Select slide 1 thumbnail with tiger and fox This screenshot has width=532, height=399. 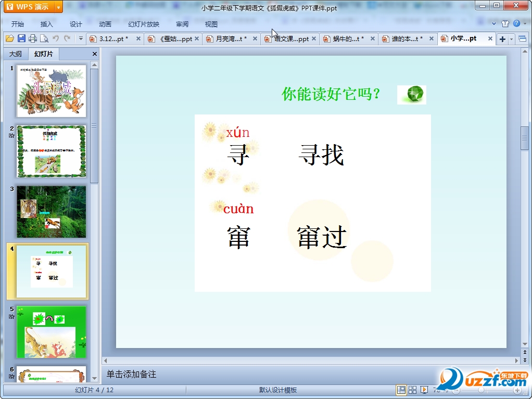tap(51, 91)
